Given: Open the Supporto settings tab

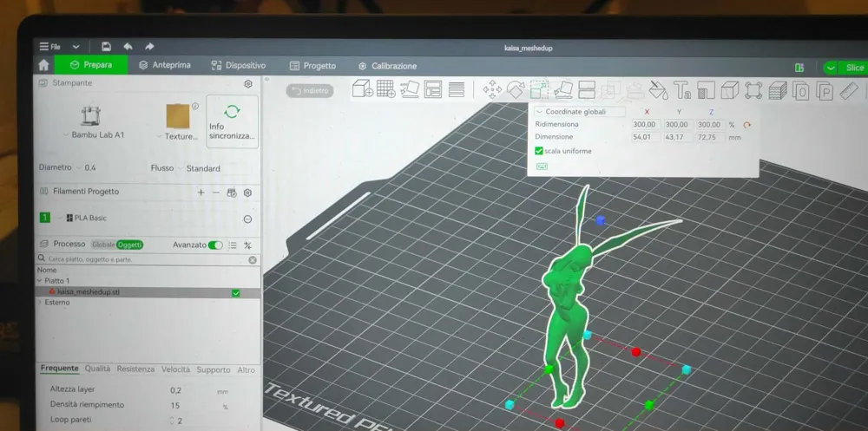Looking at the screenshot, I should pos(213,369).
